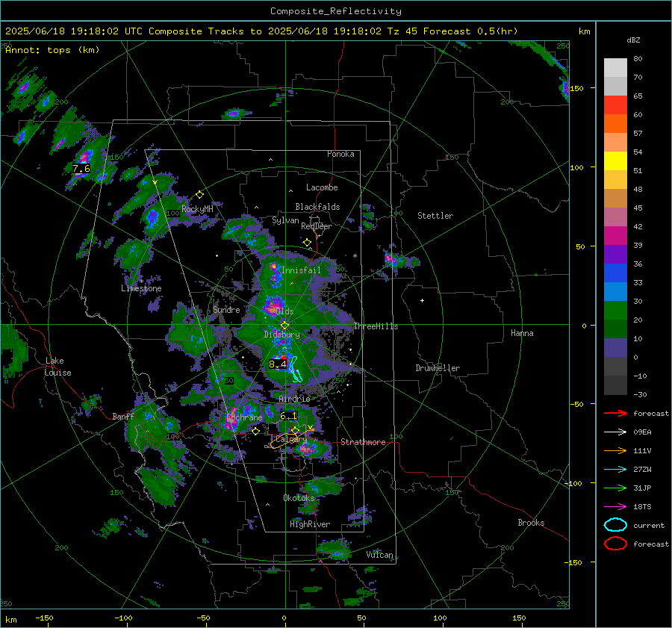672x628 pixels.
Task: Click the yellow diamond marker east of Cochrane
Action: click(x=256, y=431)
